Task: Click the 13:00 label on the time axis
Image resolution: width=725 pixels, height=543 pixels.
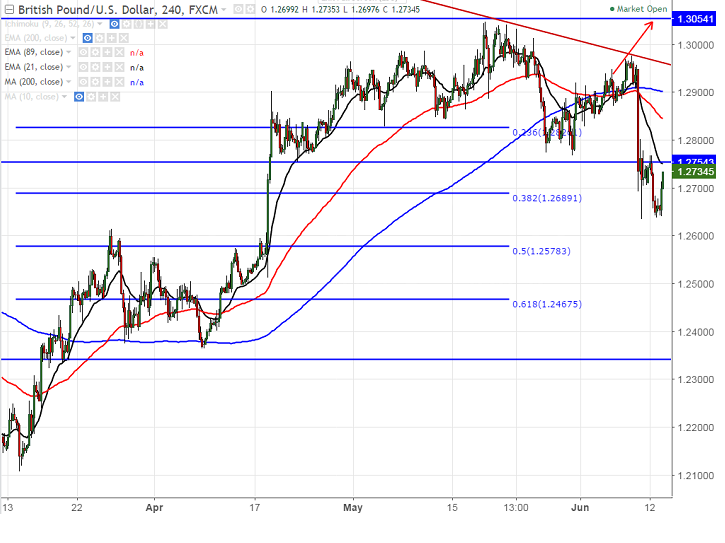Action: click(x=516, y=508)
